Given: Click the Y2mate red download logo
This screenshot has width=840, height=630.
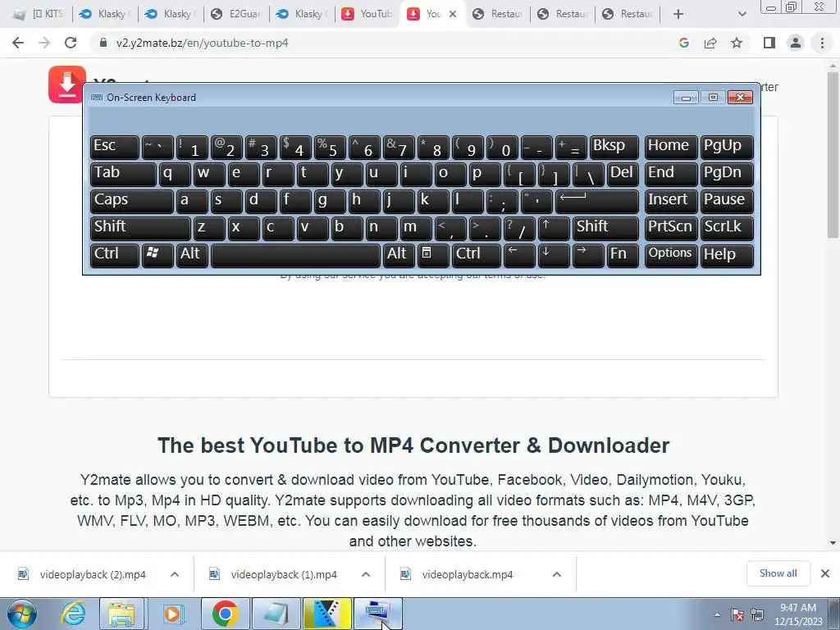Looking at the screenshot, I should point(66,84).
